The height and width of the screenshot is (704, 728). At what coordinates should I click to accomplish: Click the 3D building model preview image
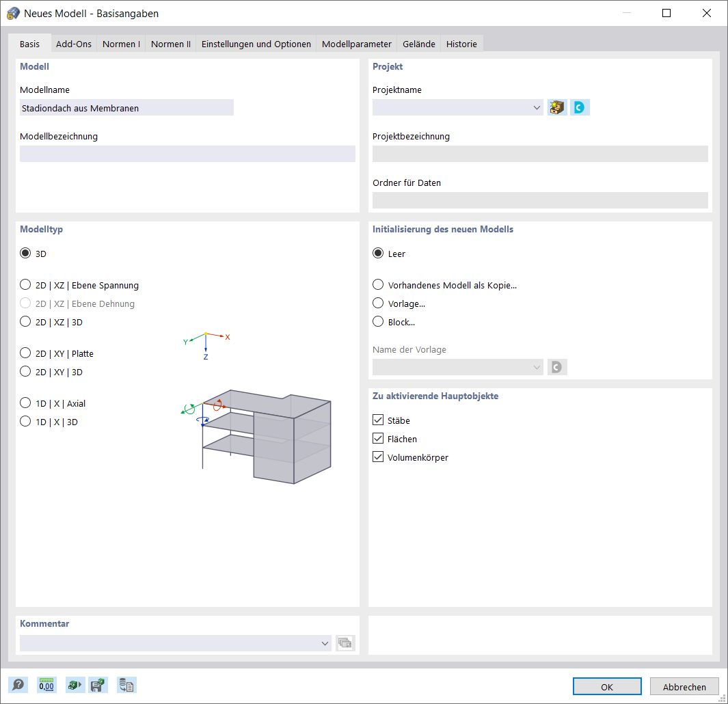pyautogui.click(x=256, y=437)
